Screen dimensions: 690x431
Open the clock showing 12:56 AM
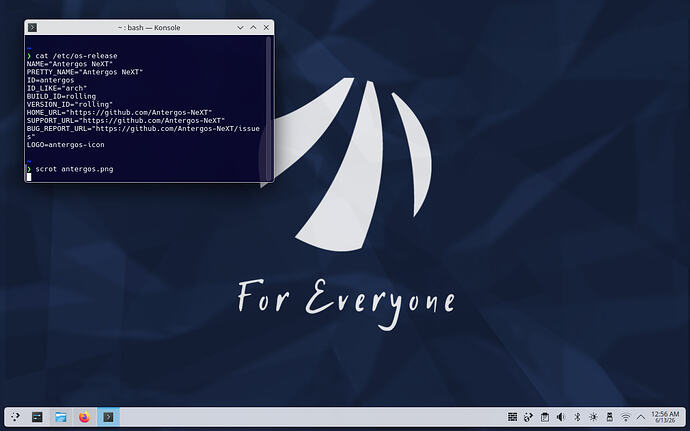coord(665,416)
